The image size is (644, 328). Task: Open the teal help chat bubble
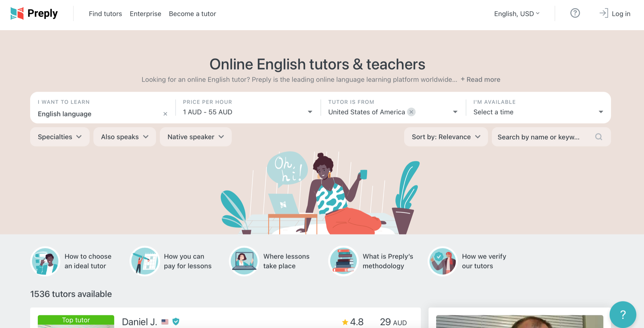(x=623, y=314)
